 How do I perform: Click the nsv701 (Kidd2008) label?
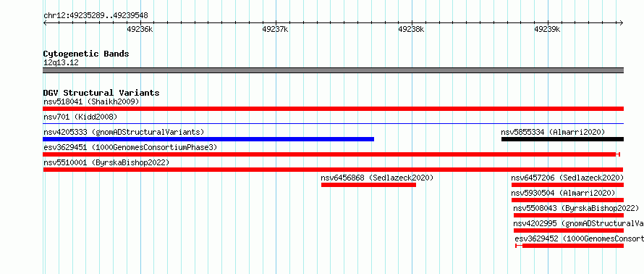pyautogui.click(x=80, y=117)
